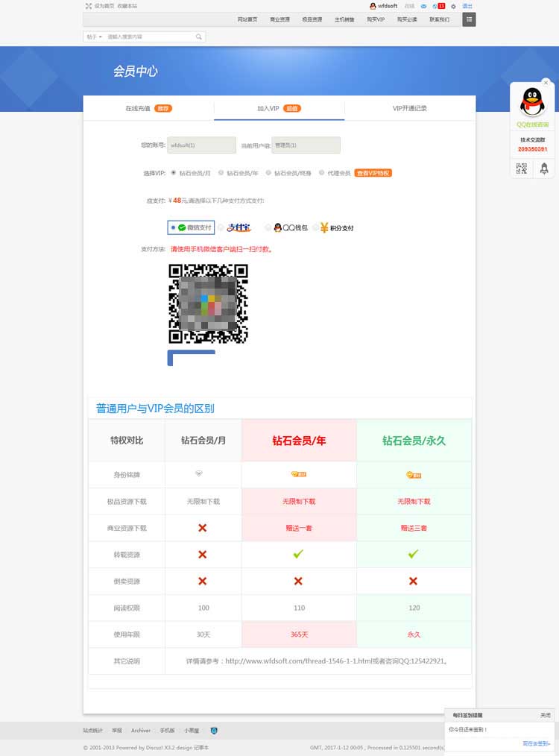Open 极品资源 navigation item
Viewport: 559px width, 756px height.
(312, 19)
